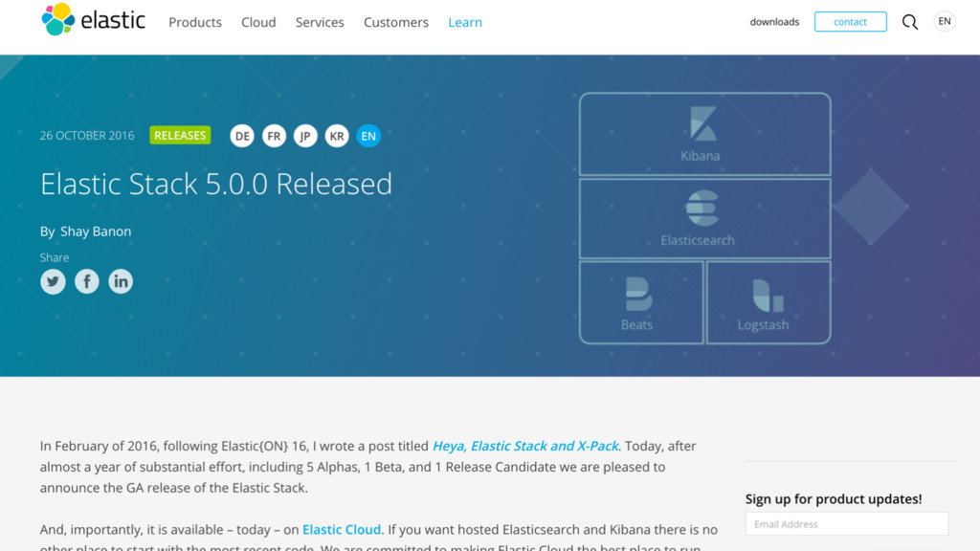Open the EN site language selector in header
This screenshot has height=551, width=980.
pos(945,21)
